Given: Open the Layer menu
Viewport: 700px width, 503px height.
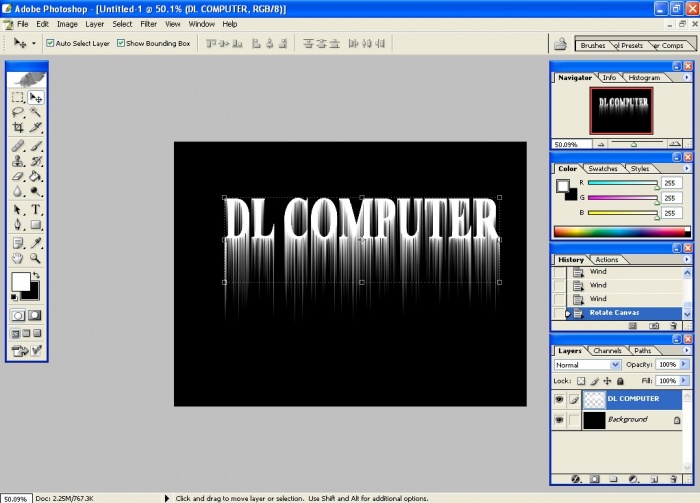Looking at the screenshot, I should [95, 24].
